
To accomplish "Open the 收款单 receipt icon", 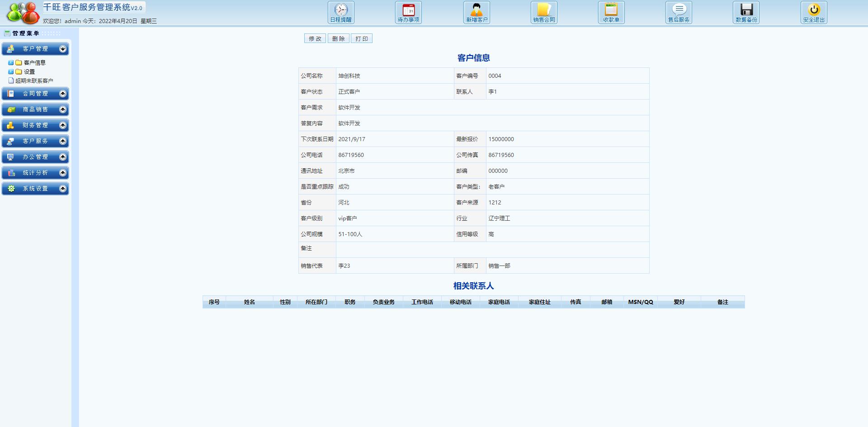I will point(611,13).
